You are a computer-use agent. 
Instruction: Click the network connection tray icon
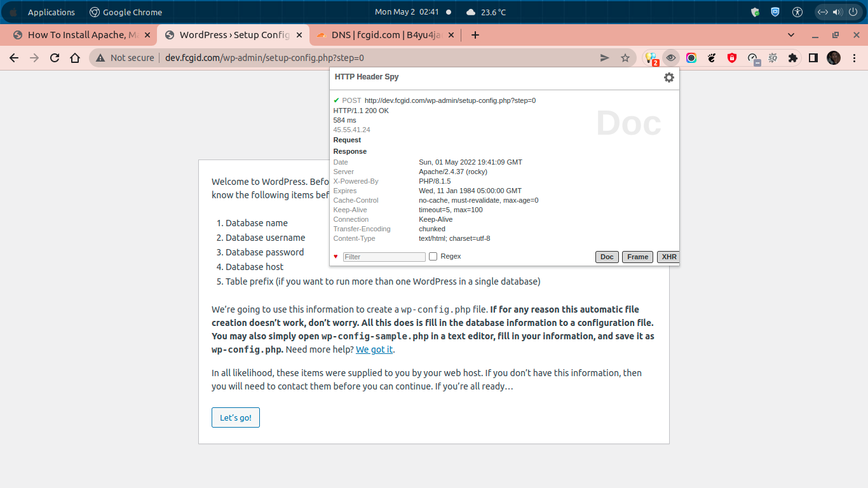click(x=823, y=12)
